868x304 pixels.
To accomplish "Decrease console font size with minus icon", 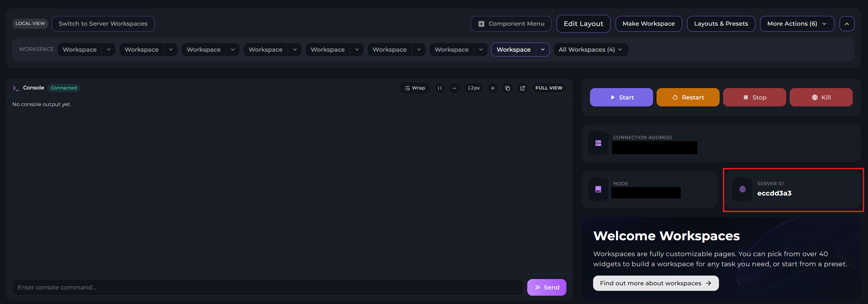I will pyautogui.click(x=454, y=88).
